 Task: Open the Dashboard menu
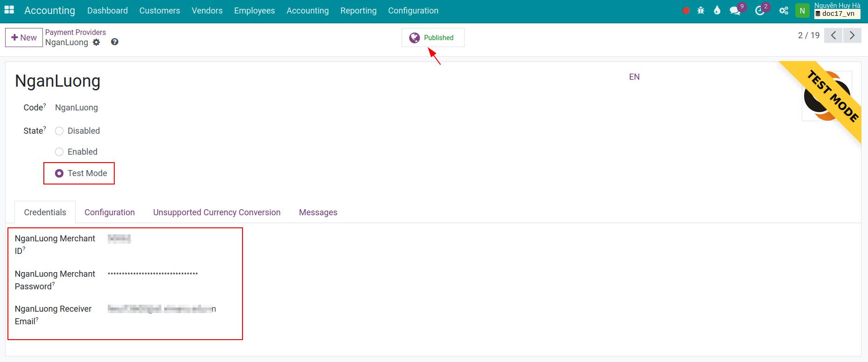tap(107, 11)
